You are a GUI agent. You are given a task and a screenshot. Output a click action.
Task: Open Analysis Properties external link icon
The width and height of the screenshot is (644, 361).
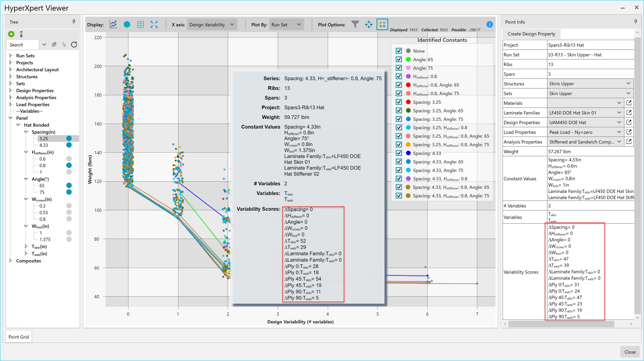pyautogui.click(x=629, y=142)
